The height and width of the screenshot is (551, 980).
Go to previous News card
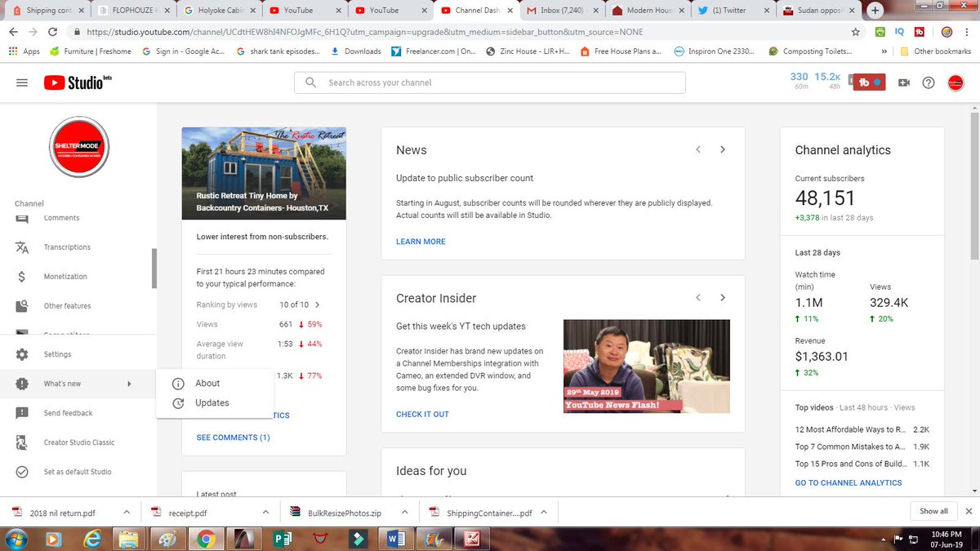tap(698, 149)
